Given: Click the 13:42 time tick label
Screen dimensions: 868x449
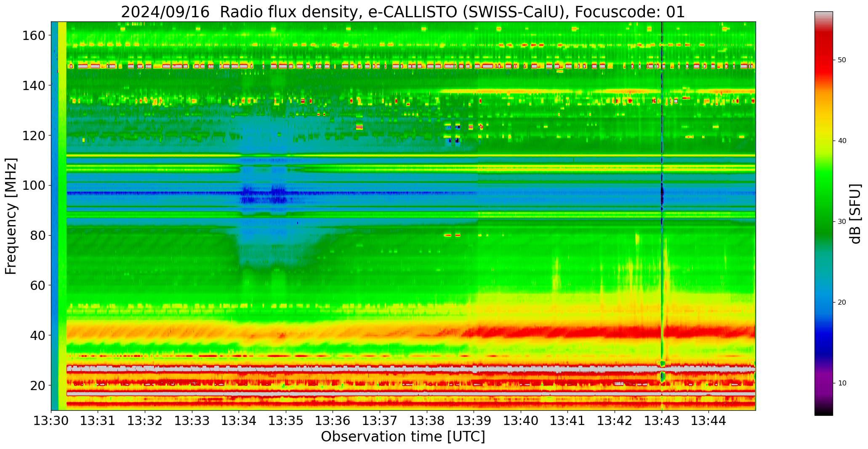Looking at the screenshot, I should coord(615,421).
